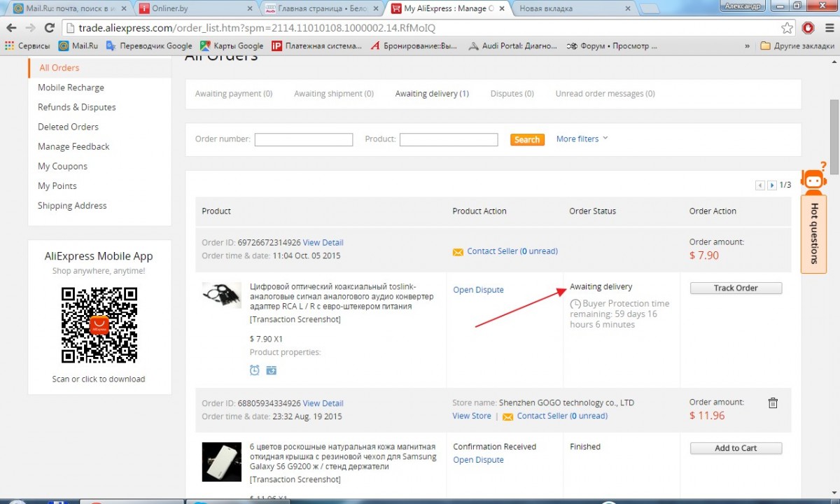Click the page vertical scrollbar
Viewport: 840px width, 504px height.
pyautogui.click(x=834, y=137)
